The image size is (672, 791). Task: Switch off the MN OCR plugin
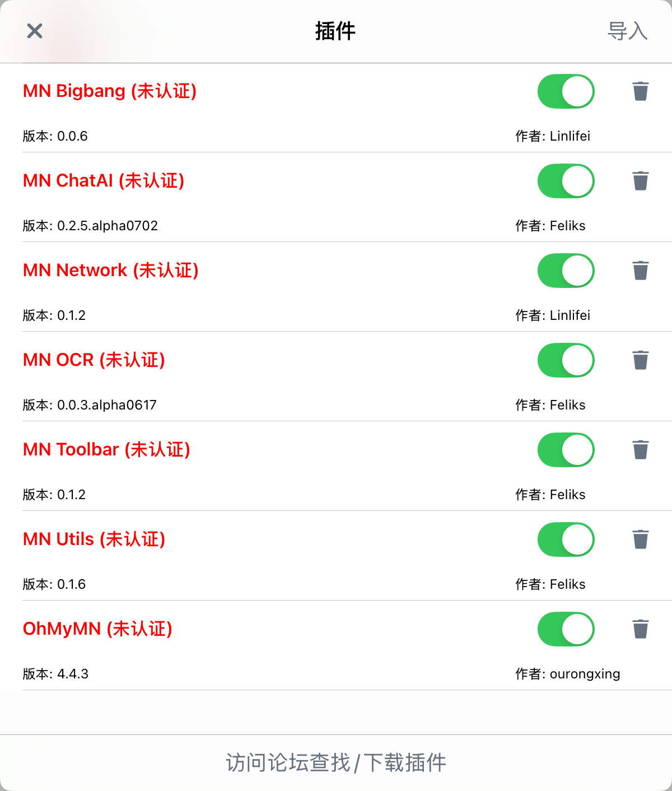pos(566,360)
